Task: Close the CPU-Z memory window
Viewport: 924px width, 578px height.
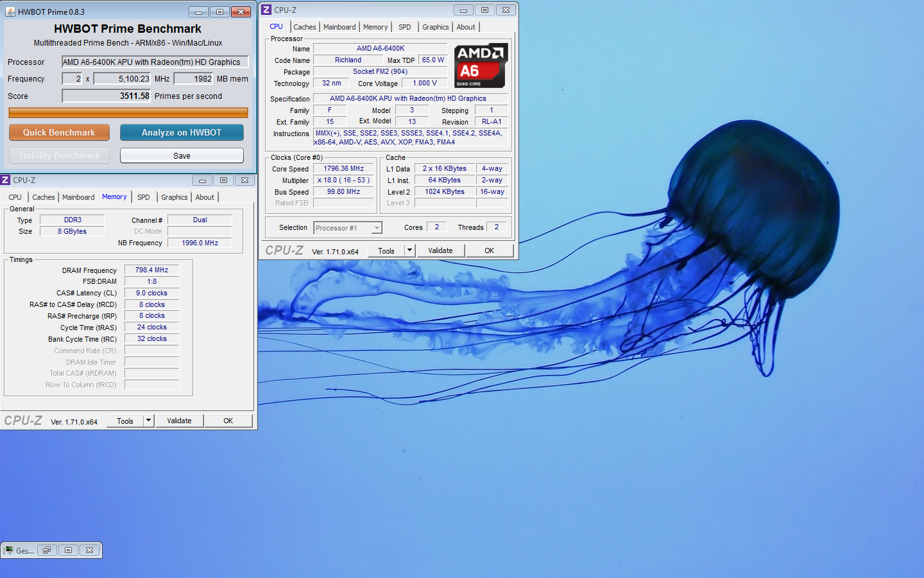Action: 244,180
